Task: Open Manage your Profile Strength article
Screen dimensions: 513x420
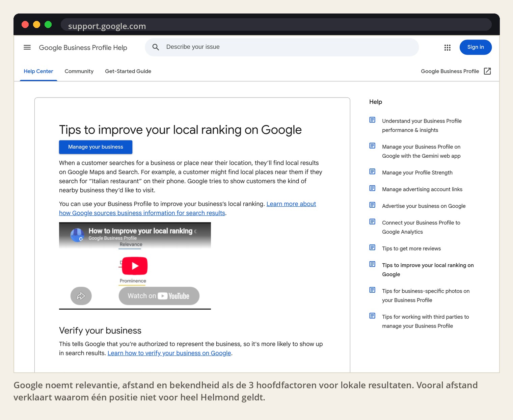Action: pyautogui.click(x=417, y=173)
